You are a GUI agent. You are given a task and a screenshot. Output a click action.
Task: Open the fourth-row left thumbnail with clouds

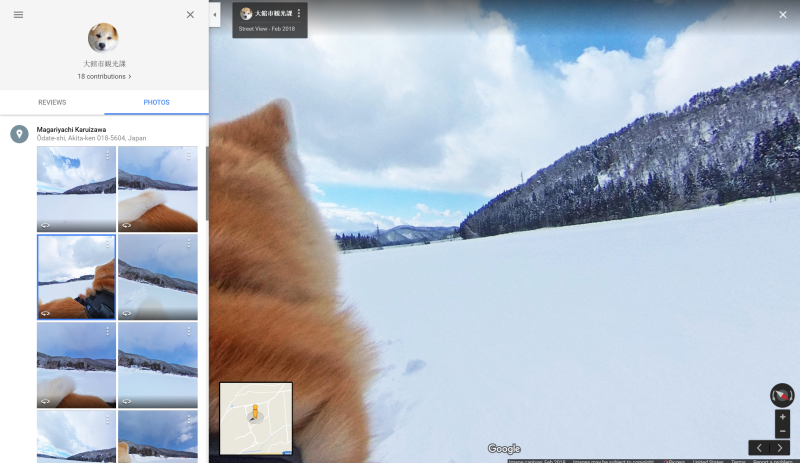[76, 436]
